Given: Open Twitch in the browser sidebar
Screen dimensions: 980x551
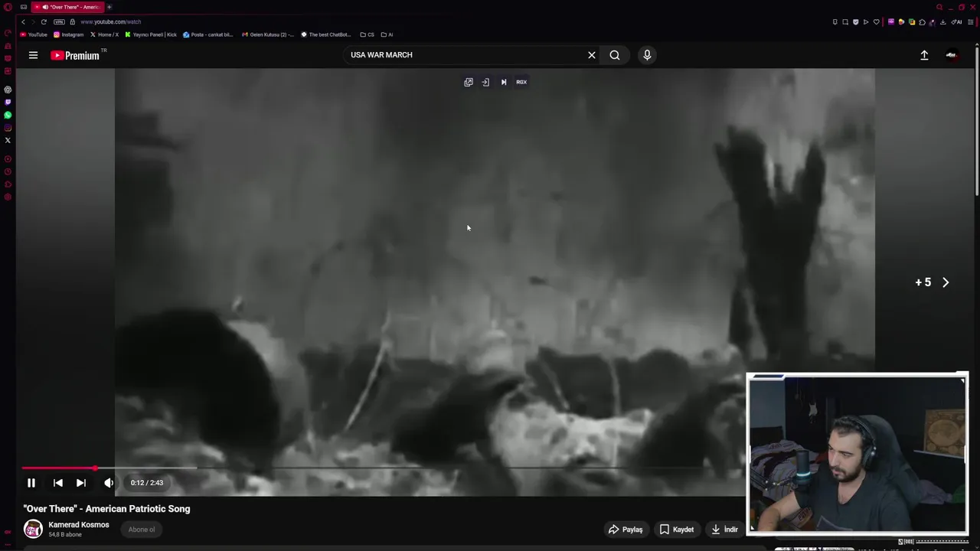Looking at the screenshot, I should tap(8, 102).
